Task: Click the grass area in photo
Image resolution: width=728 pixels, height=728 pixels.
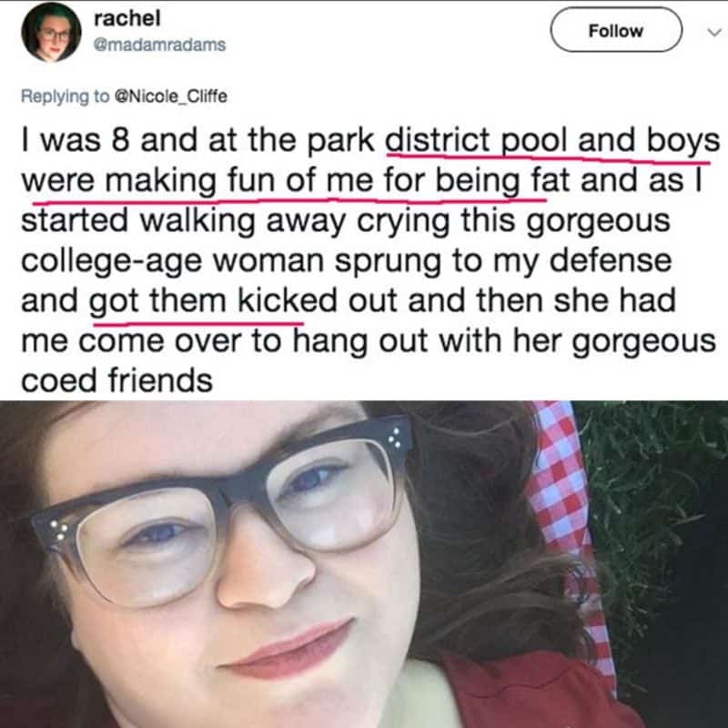Action: [650, 511]
